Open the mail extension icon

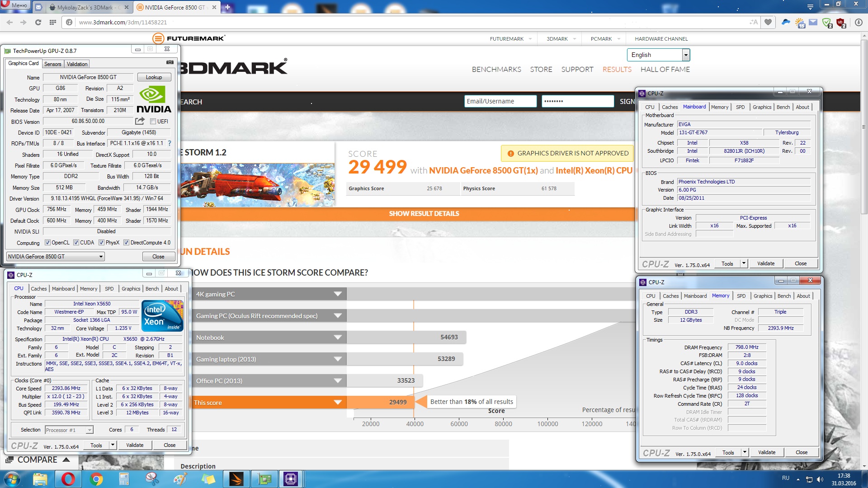813,22
